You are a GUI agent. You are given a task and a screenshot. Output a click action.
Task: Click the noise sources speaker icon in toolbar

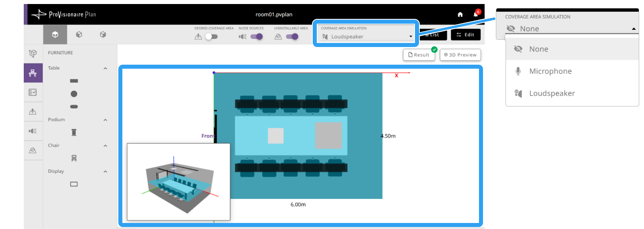click(x=242, y=37)
